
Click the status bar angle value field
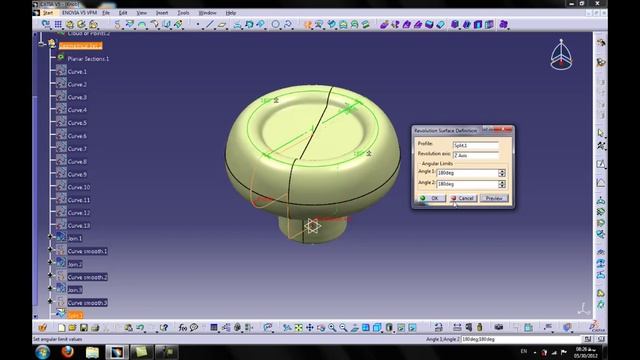pos(521,340)
